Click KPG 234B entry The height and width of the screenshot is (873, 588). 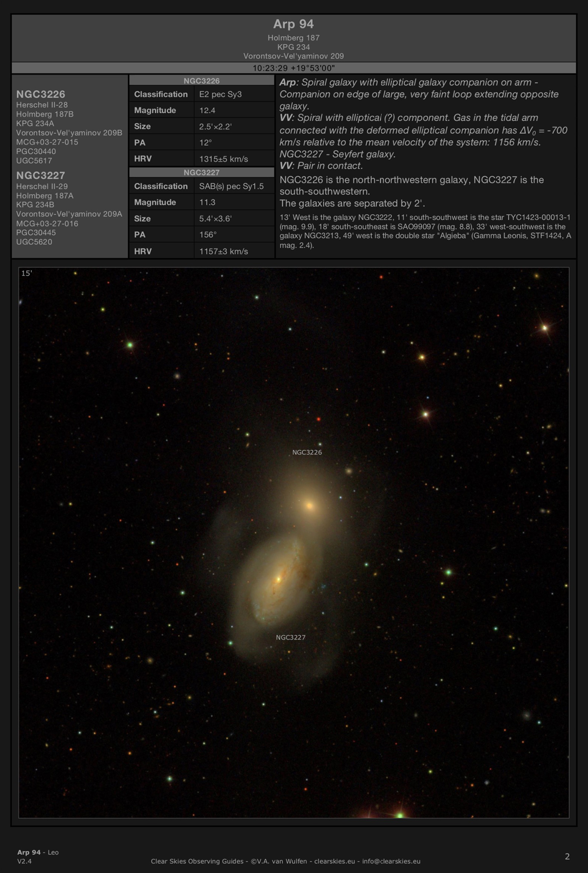point(35,205)
